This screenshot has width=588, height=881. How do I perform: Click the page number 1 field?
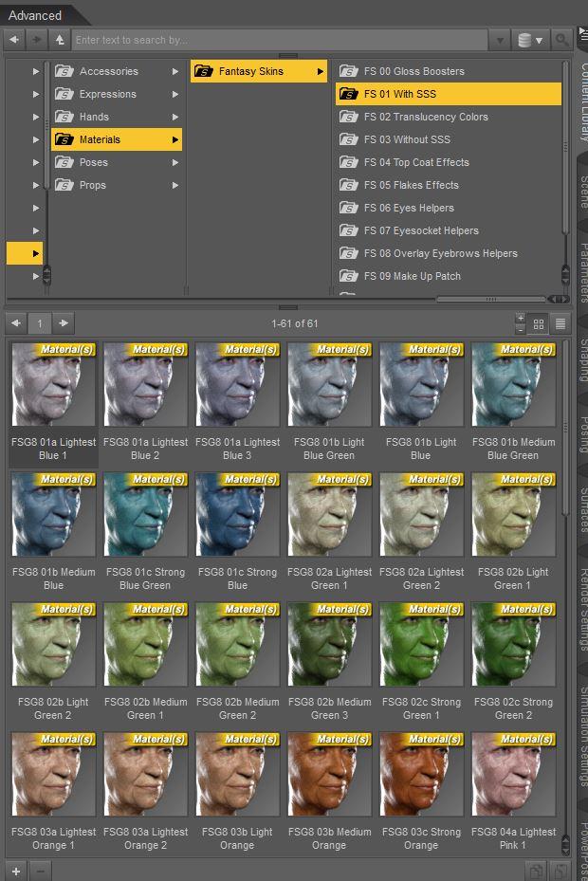[40, 323]
